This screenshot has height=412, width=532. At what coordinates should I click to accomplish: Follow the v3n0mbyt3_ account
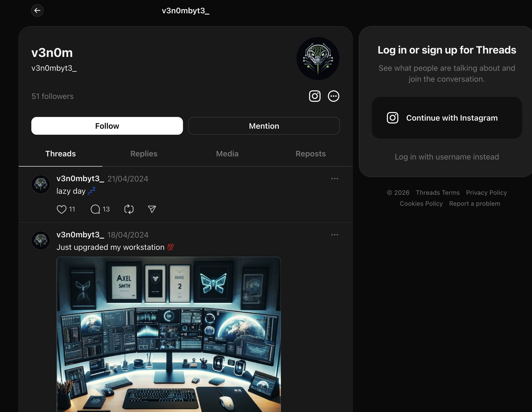coord(107,126)
